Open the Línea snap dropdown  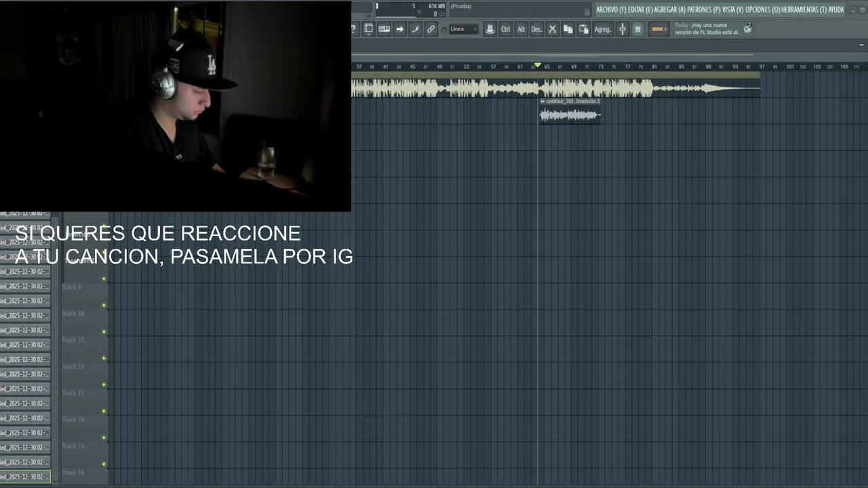tap(464, 29)
